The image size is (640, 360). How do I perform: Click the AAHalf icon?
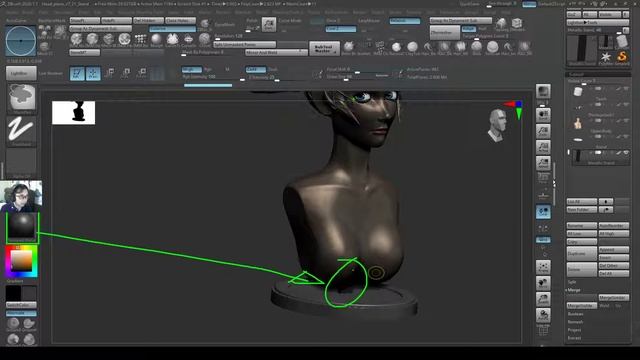coord(543,163)
